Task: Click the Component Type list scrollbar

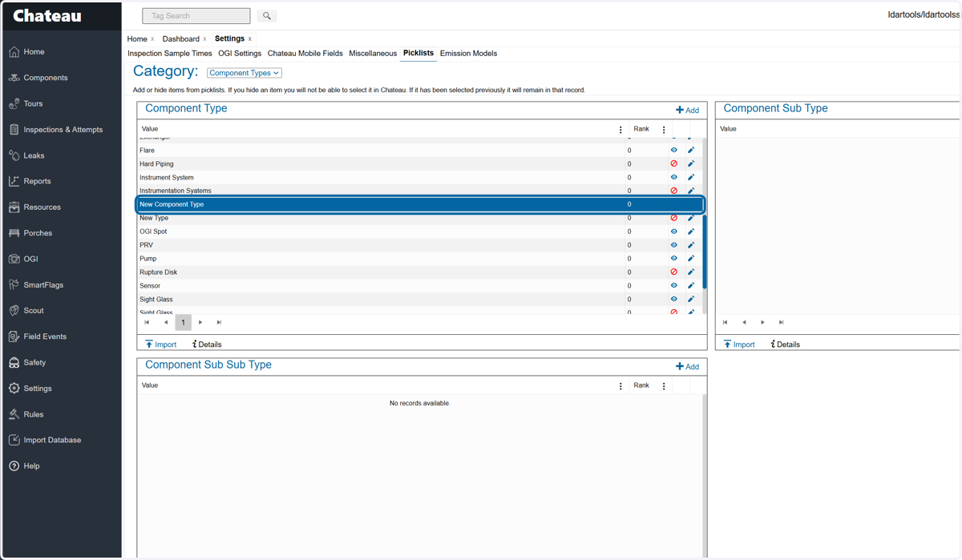Action: (x=705, y=252)
